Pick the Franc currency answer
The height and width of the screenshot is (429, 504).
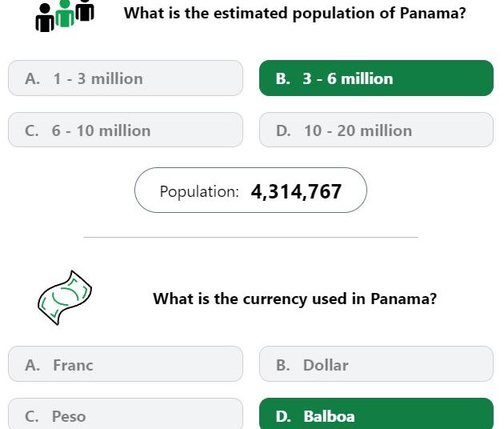126,364
